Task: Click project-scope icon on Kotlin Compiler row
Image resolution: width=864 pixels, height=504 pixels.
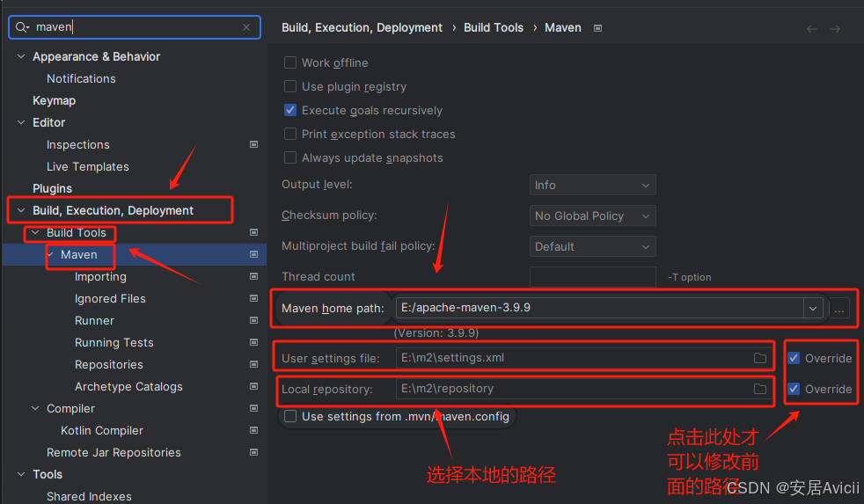Action: [254, 430]
